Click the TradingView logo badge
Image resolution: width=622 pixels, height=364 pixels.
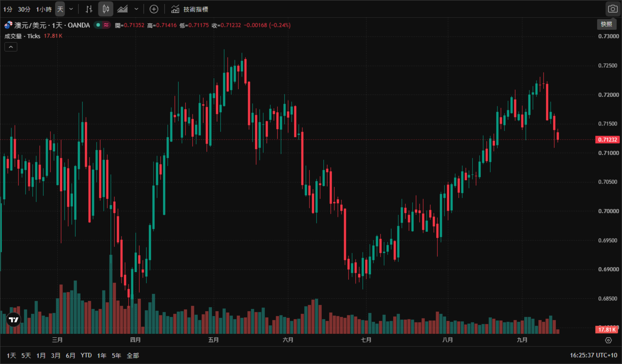click(14, 320)
